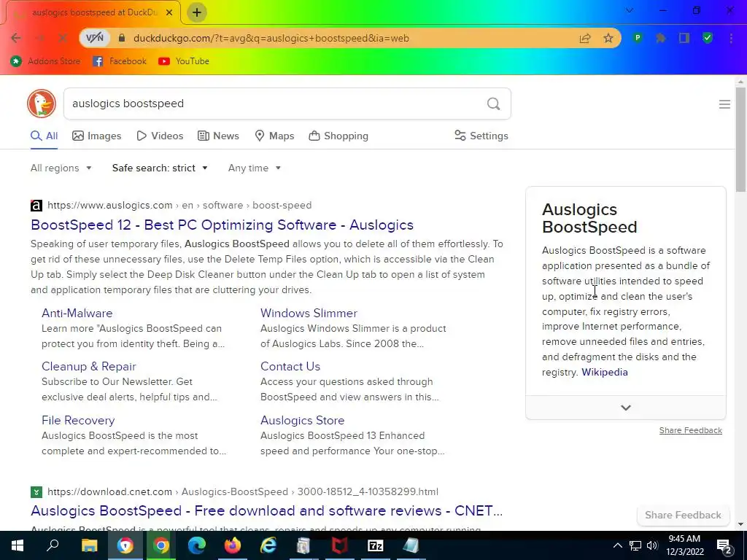
Task: Expand the Auslogics BoostSpeed info panel chevron
Action: pyautogui.click(x=625, y=408)
